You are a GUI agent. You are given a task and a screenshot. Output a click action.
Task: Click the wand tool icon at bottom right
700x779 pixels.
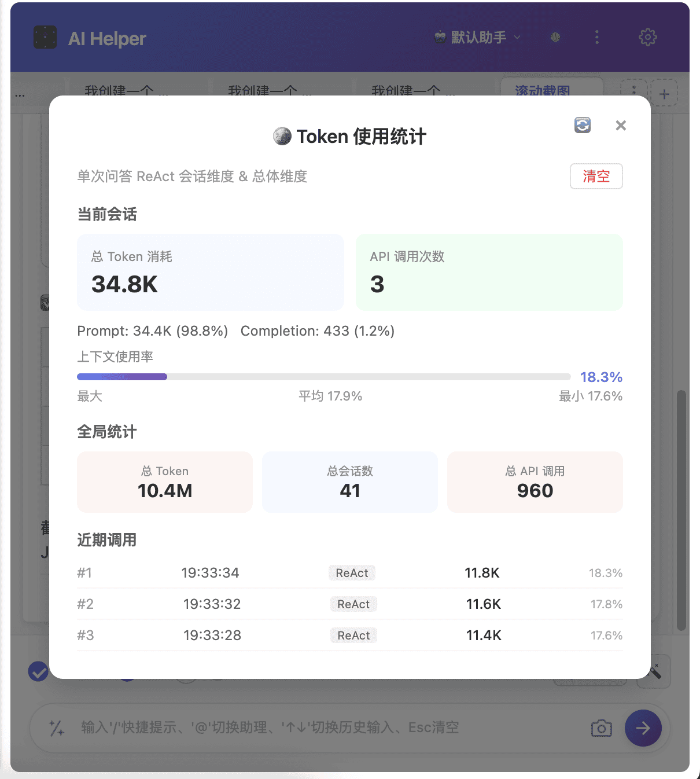click(655, 671)
